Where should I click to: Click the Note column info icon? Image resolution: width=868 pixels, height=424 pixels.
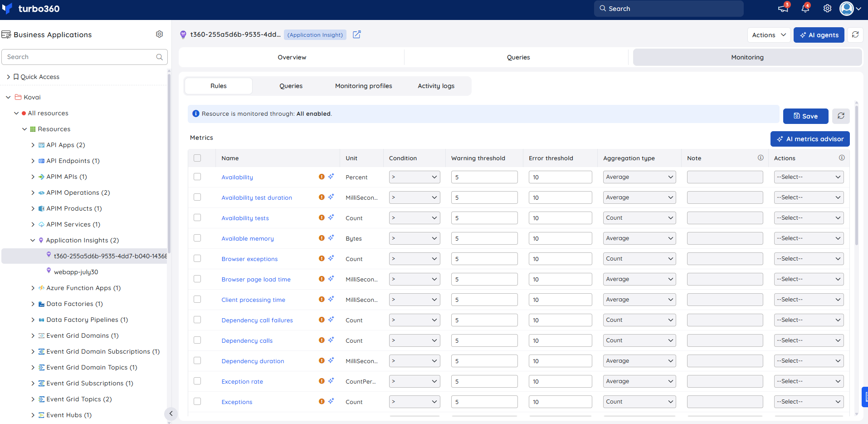tap(761, 158)
